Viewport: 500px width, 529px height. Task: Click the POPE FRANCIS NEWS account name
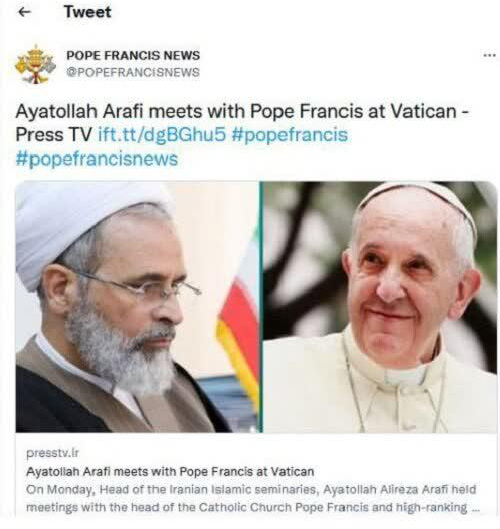pyautogui.click(x=133, y=55)
